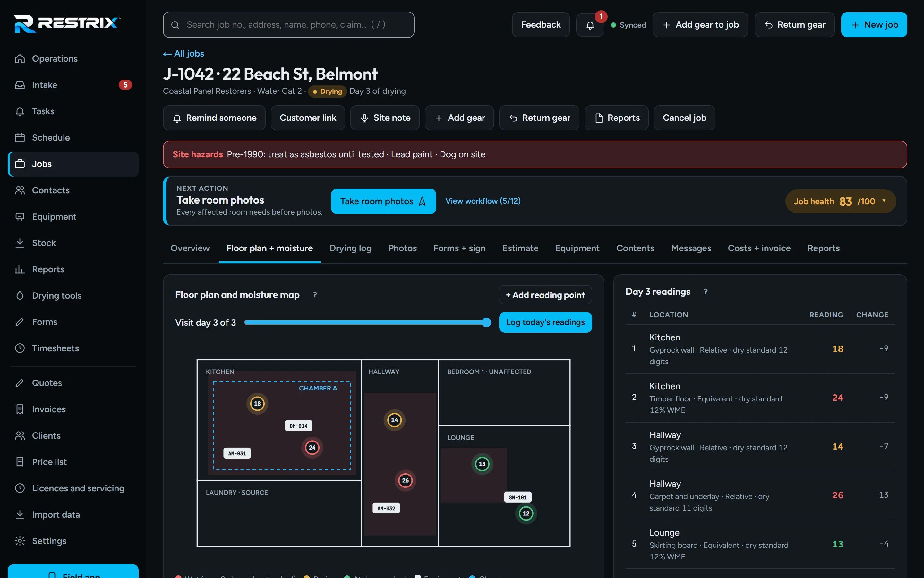Click help icon beside Floor plan heading
Viewport: 924px width, 578px height.
coord(315,295)
